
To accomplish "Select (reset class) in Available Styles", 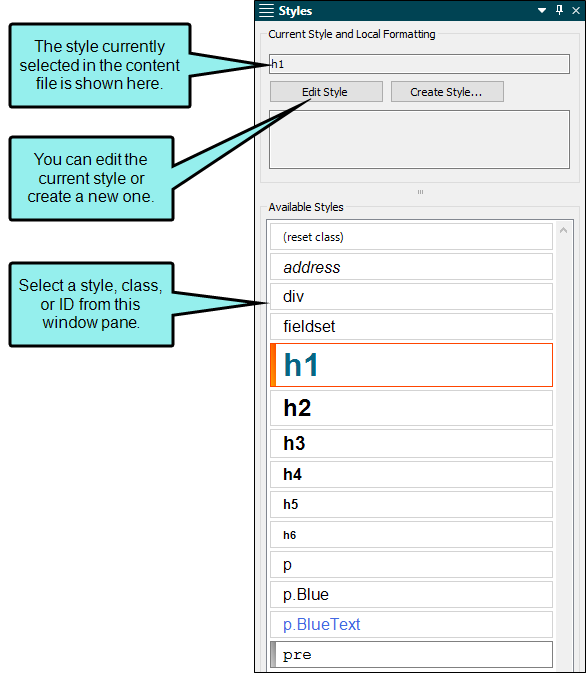I will [x=411, y=236].
